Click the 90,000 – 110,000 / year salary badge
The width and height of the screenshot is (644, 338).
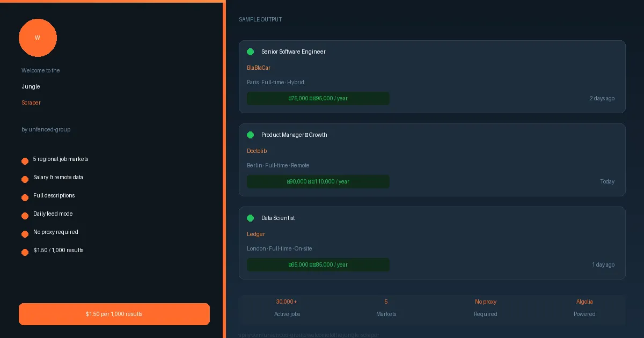[x=318, y=181]
